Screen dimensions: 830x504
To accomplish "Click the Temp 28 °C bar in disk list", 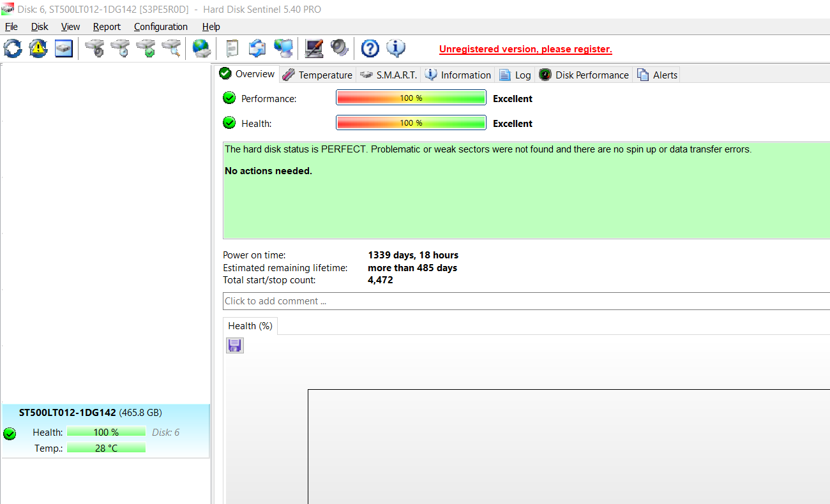I will [x=106, y=448].
